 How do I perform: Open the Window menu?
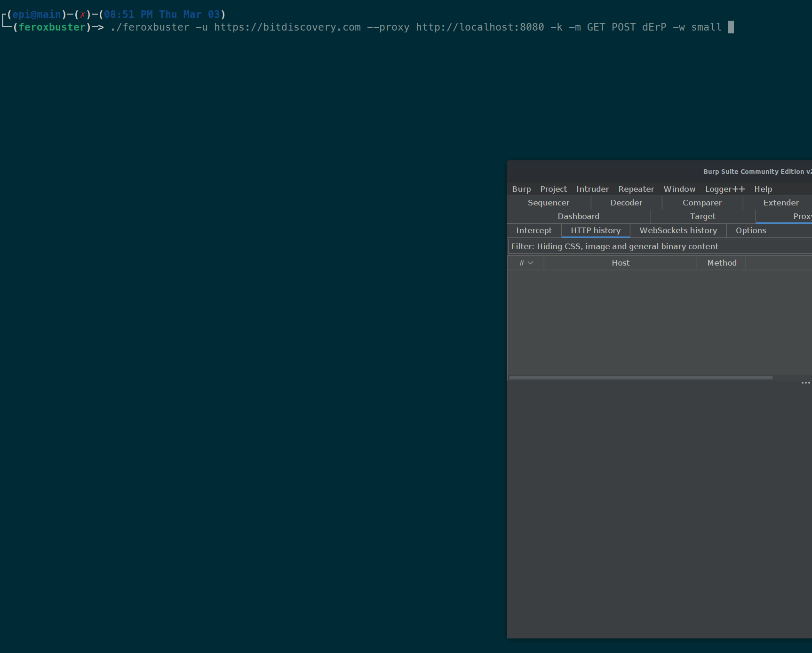point(679,189)
